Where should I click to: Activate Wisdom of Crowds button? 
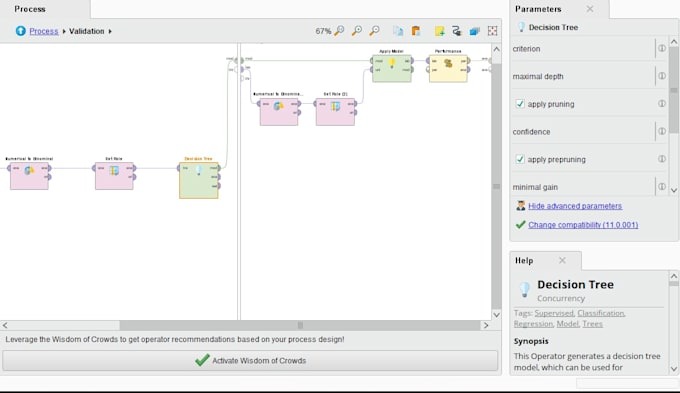[250, 360]
